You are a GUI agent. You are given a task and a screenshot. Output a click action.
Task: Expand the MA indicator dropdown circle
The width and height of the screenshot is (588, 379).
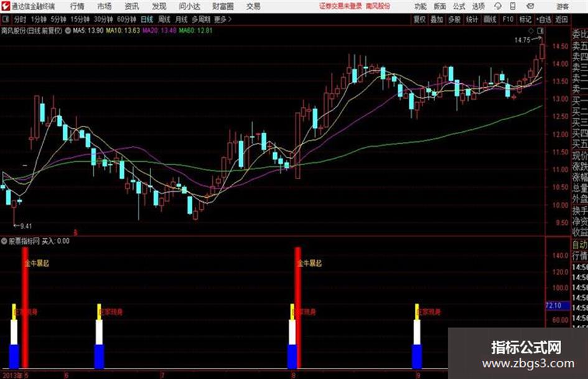68,30
